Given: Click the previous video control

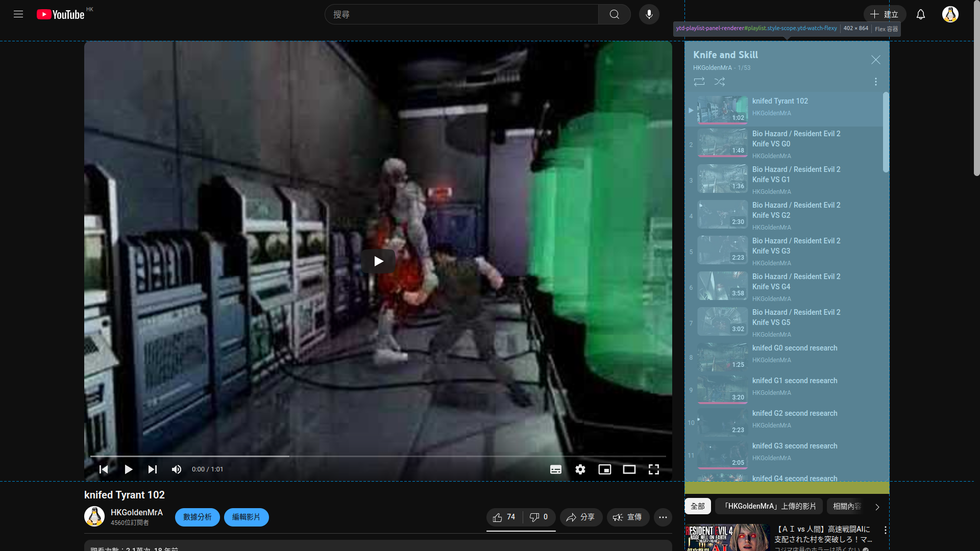Looking at the screenshot, I should coord(104,469).
